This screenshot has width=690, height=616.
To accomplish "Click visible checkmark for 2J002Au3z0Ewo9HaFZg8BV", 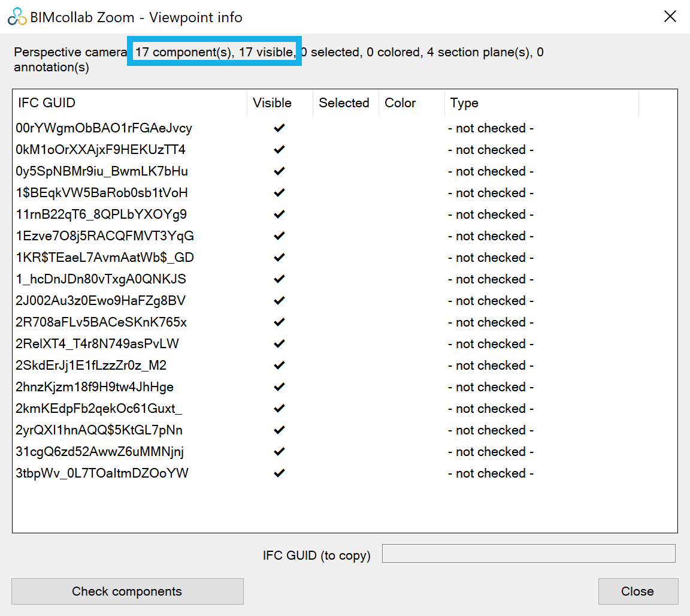I will click(280, 301).
